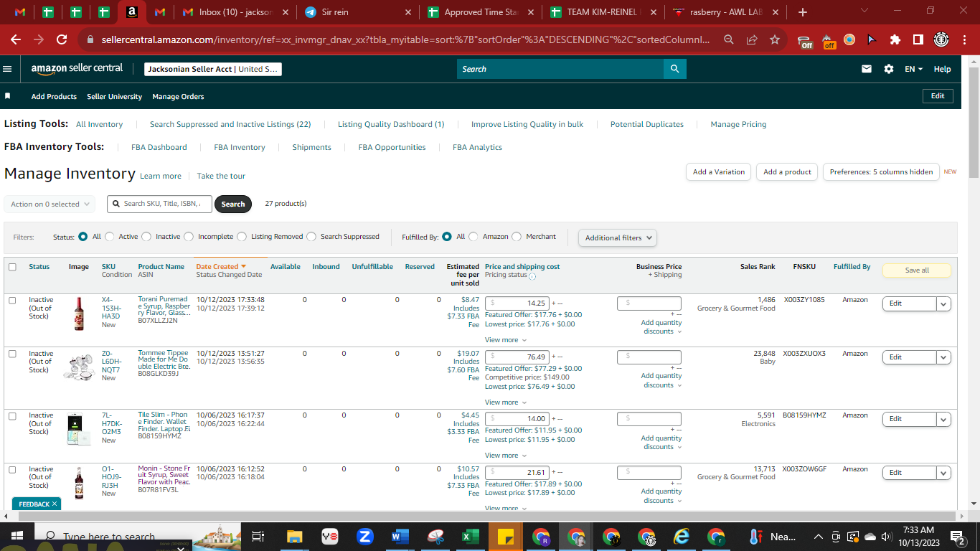Image resolution: width=980 pixels, height=551 pixels.
Task: Open Microsoft Word from the taskbar
Action: tap(400, 537)
